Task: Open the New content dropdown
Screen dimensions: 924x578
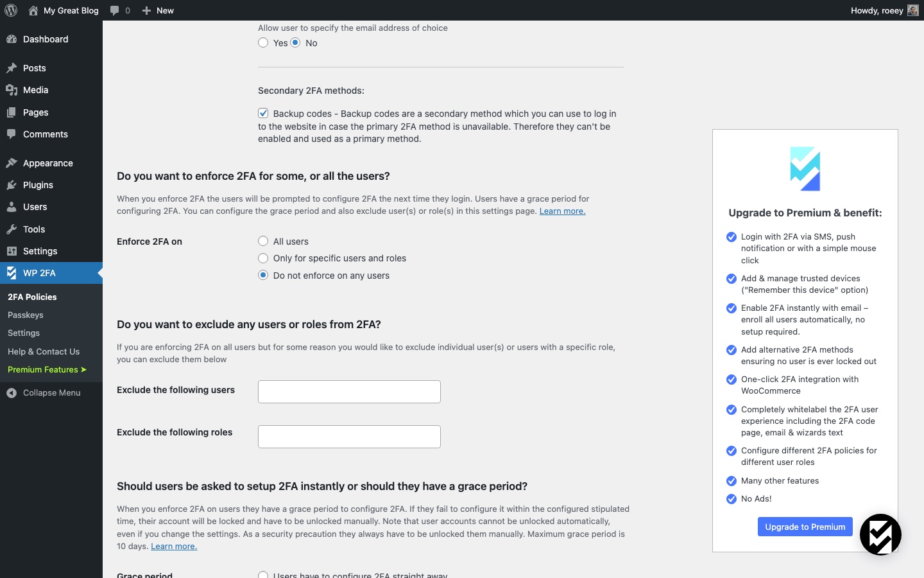Action: (x=158, y=10)
